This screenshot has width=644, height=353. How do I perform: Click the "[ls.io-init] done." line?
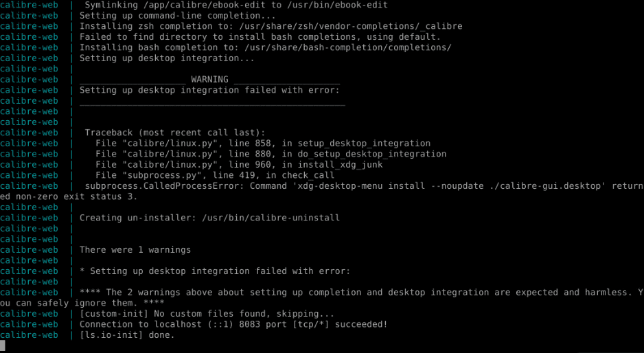coord(127,335)
